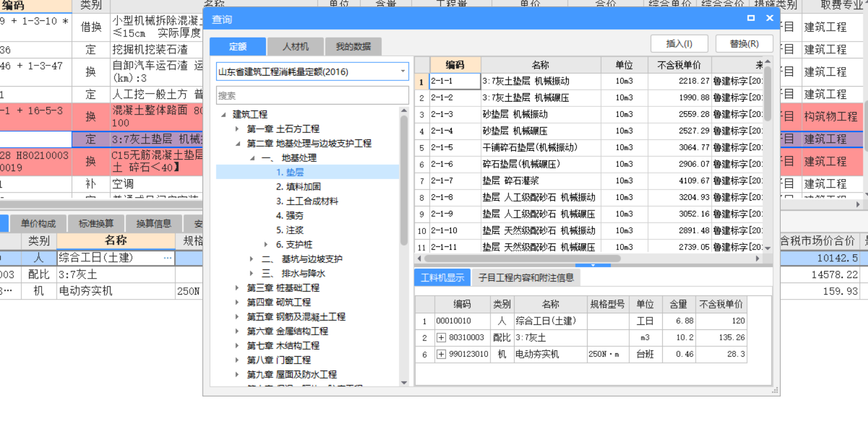
Task: Focus the 搜索 input field
Action: 312,95
